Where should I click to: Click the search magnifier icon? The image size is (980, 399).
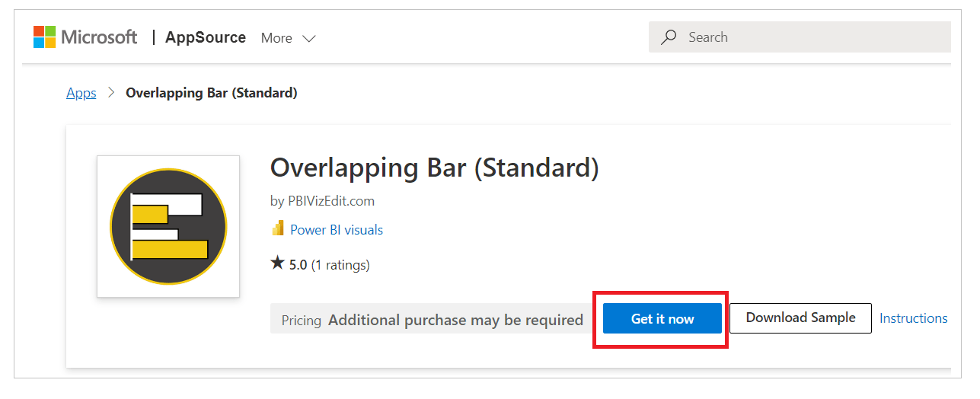tap(669, 37)
